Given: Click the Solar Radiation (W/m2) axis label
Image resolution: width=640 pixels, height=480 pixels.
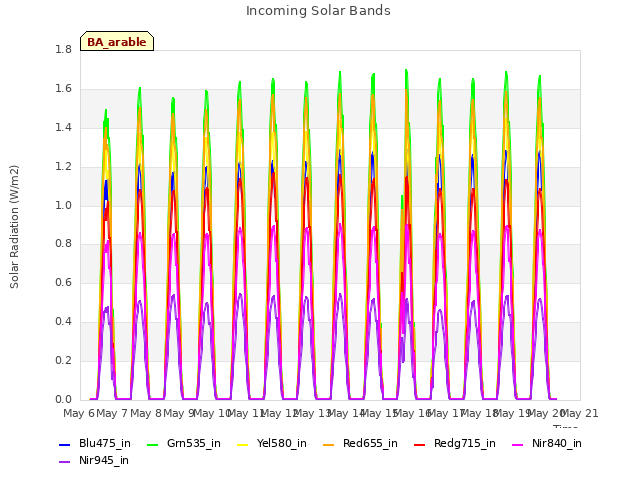Looking at the screenshot, I should [x=14, y=227].
